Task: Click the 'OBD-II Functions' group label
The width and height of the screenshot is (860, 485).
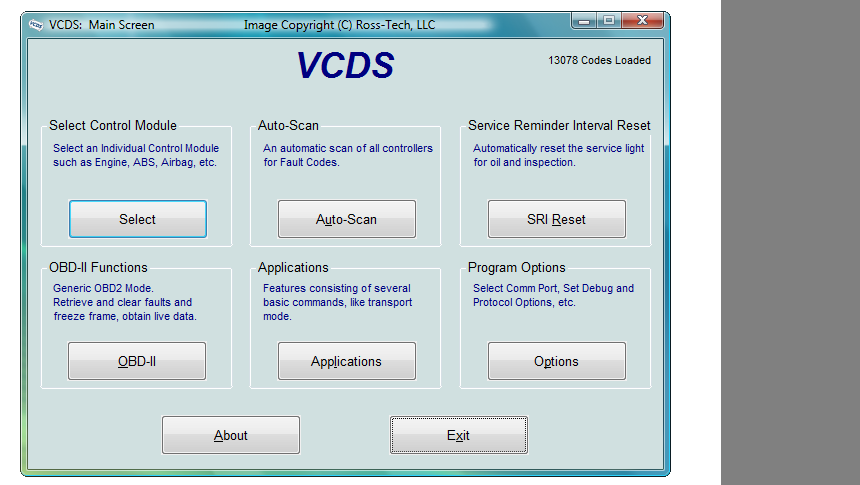Action: click(x=98, y=267)
